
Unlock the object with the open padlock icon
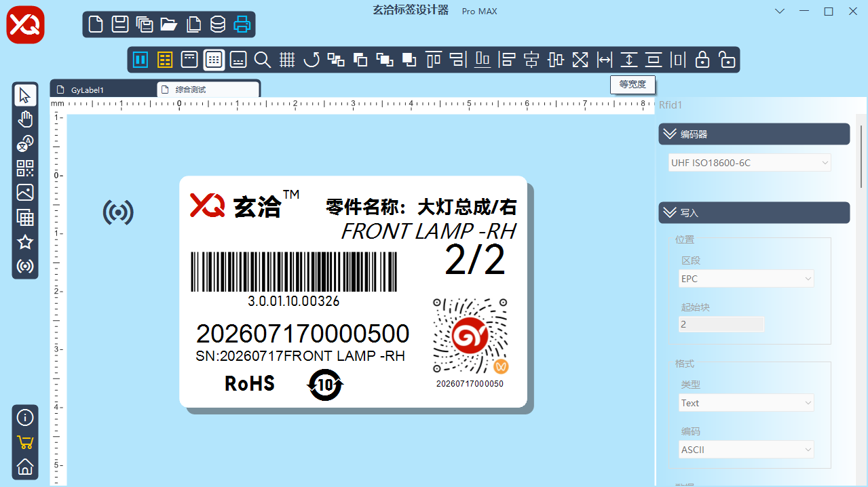[x=727, y=60]
